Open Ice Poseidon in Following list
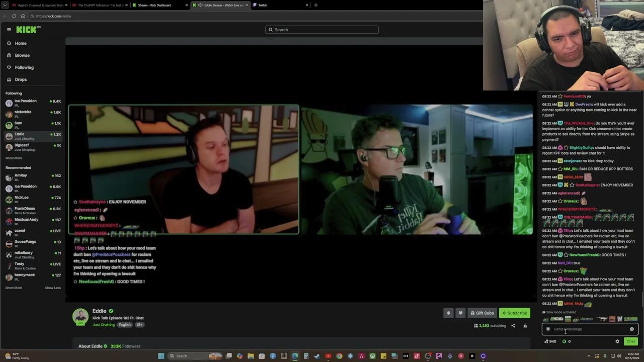644x362 pixels. [x=33, y=103]
